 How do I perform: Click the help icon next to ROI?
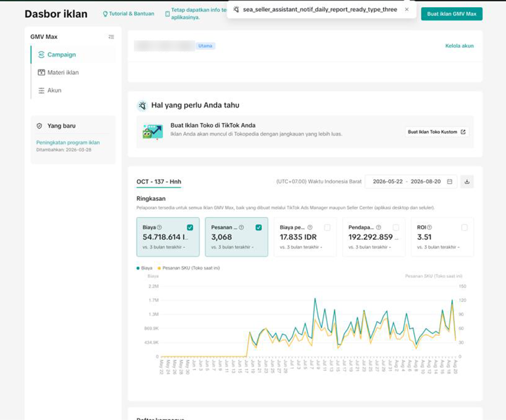[430, 227]
